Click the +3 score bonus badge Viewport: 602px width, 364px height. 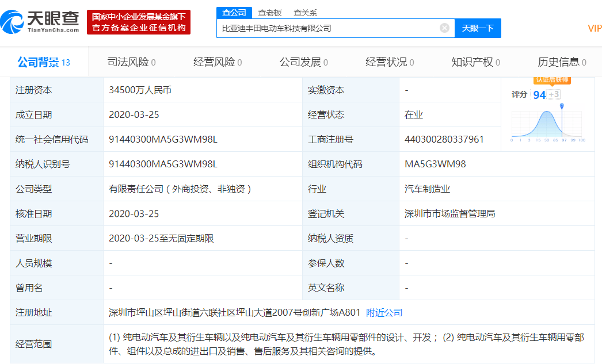click(x=553, y=94)
